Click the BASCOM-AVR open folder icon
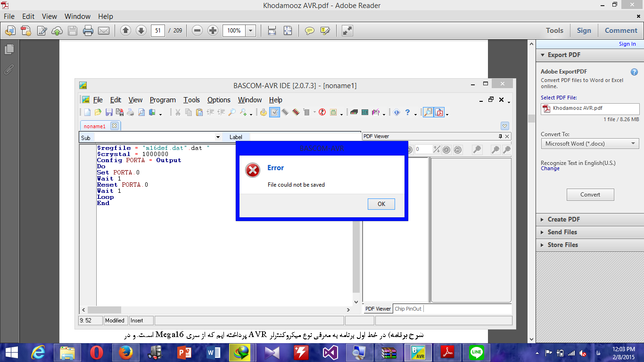644x362 pixels. [x=98, y=112]
